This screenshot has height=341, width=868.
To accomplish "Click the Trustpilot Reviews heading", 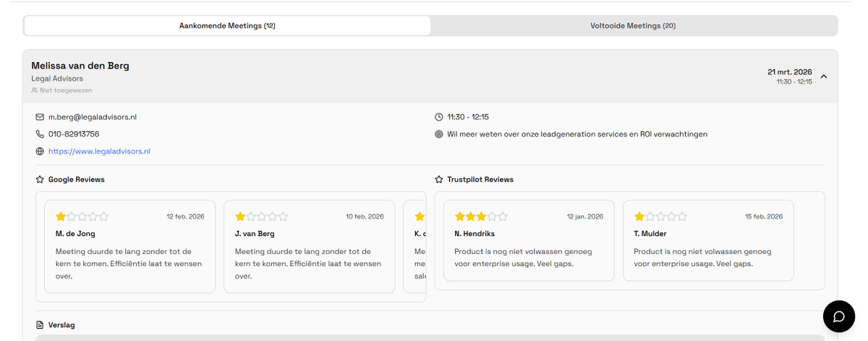I will coord(480,179).
